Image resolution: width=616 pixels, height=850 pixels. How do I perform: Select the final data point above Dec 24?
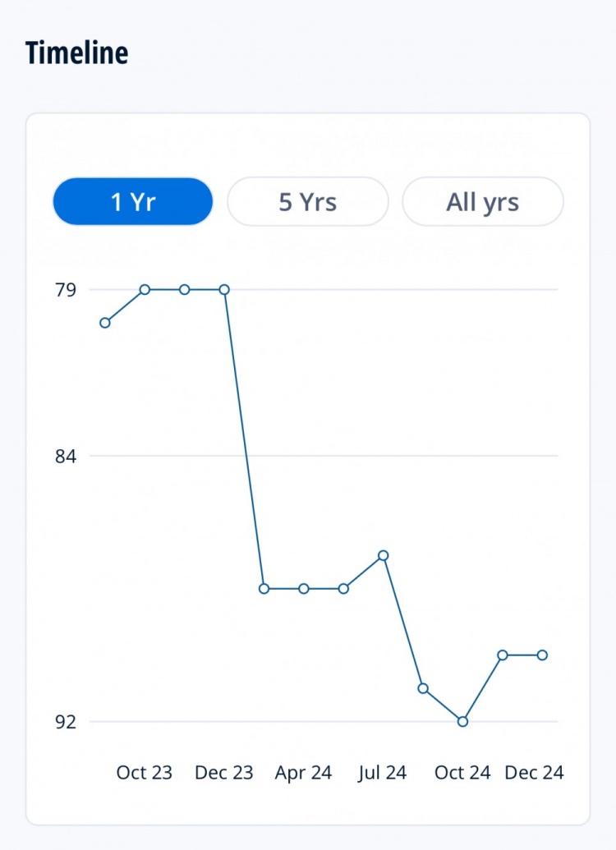542,655
